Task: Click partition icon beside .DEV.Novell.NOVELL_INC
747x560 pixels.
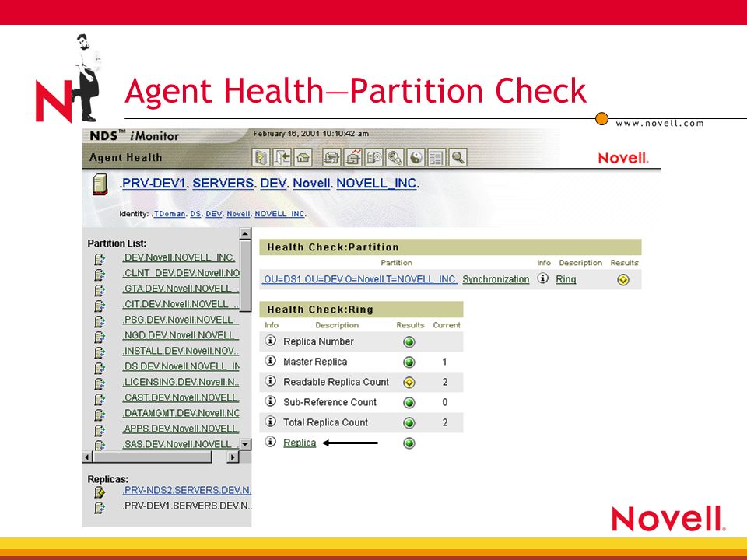Action: (100, 260)
